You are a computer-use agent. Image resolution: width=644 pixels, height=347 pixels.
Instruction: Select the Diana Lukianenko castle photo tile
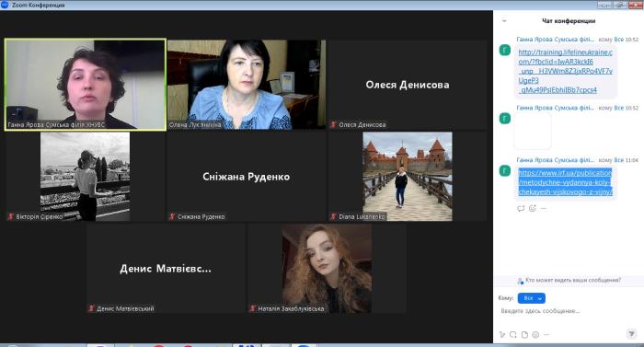click(408, 177)
